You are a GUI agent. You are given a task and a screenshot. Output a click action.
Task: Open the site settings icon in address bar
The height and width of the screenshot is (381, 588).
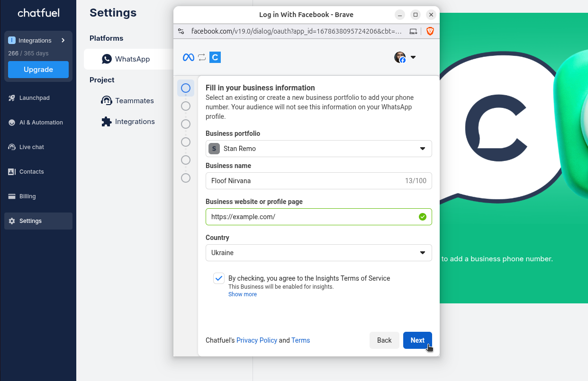click(181, 31)
